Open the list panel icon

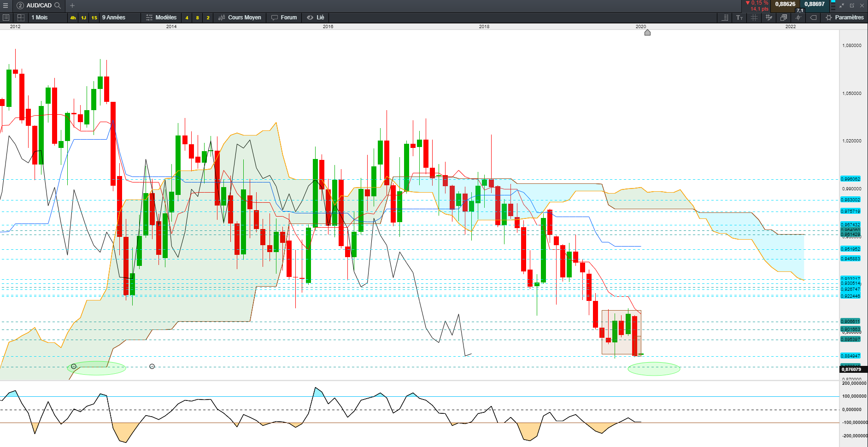(6, 18)
